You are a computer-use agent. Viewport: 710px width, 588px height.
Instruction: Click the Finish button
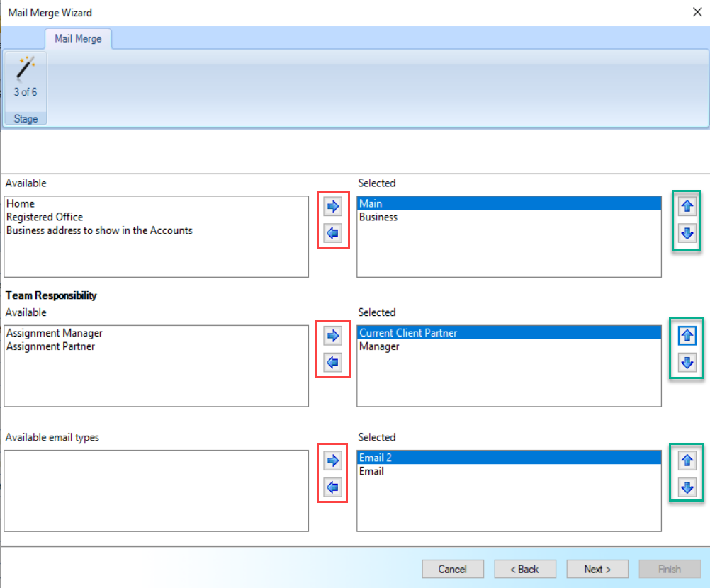[670, 569]
